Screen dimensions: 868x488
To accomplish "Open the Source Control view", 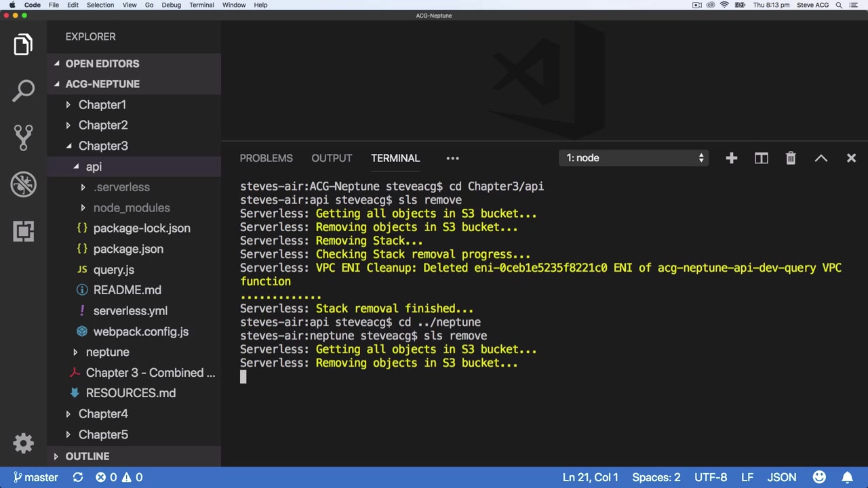I will click(x=23, y=138).
